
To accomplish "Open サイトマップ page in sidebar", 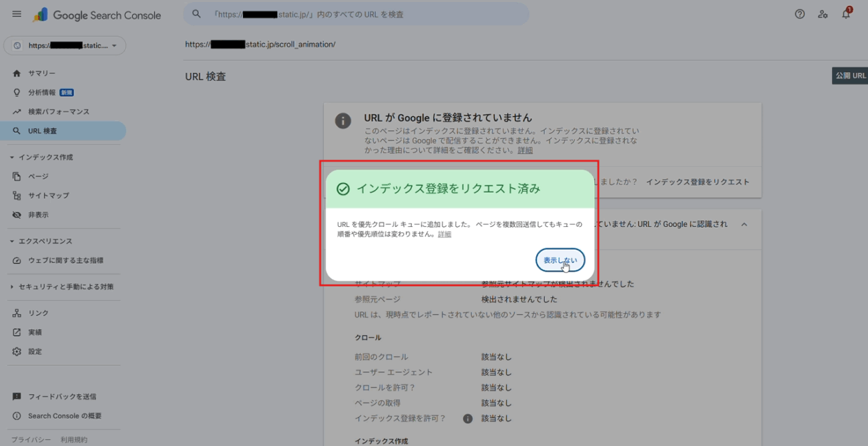I will pyautogui.click(x=48, y=196).
